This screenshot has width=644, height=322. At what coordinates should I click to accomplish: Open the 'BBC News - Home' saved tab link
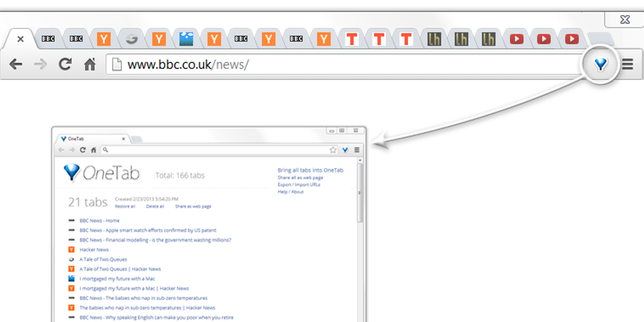coord(99,221)
